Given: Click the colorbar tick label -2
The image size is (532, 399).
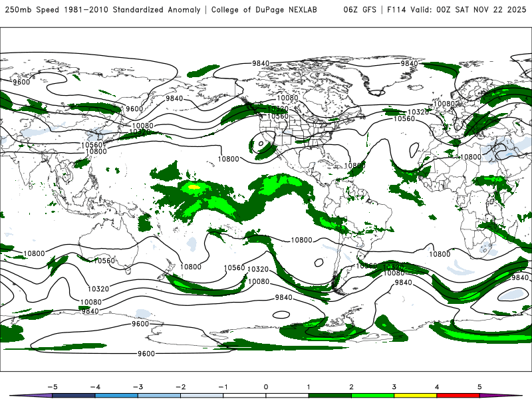Looking at the screenshot, I should pyautogui.click(x=180, y=387).
